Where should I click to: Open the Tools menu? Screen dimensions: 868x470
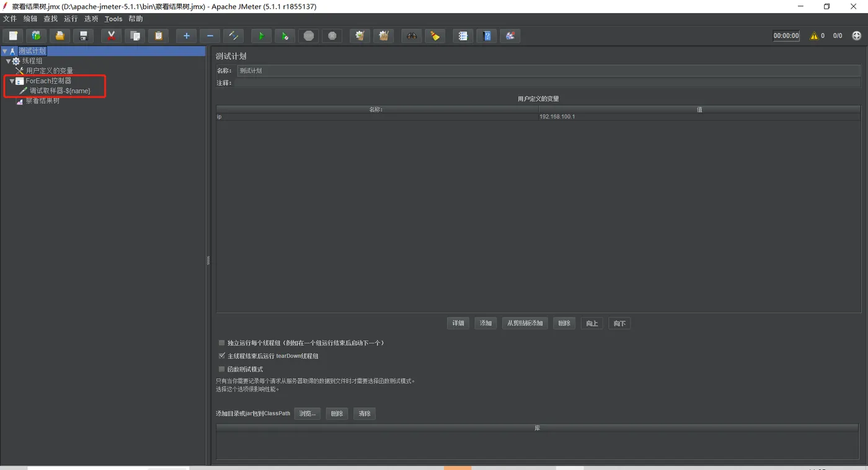[x=113, y=19]
